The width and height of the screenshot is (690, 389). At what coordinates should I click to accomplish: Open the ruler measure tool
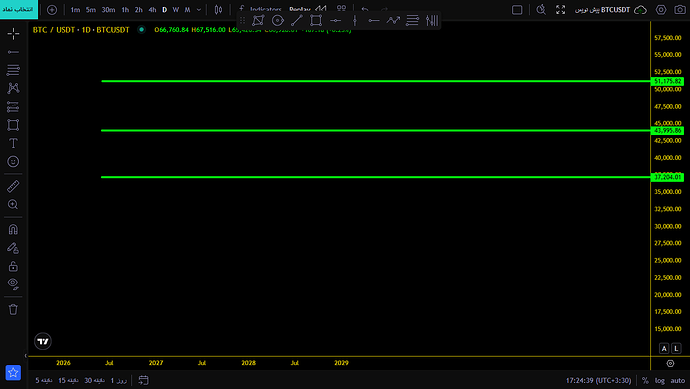tap(13, 186)
